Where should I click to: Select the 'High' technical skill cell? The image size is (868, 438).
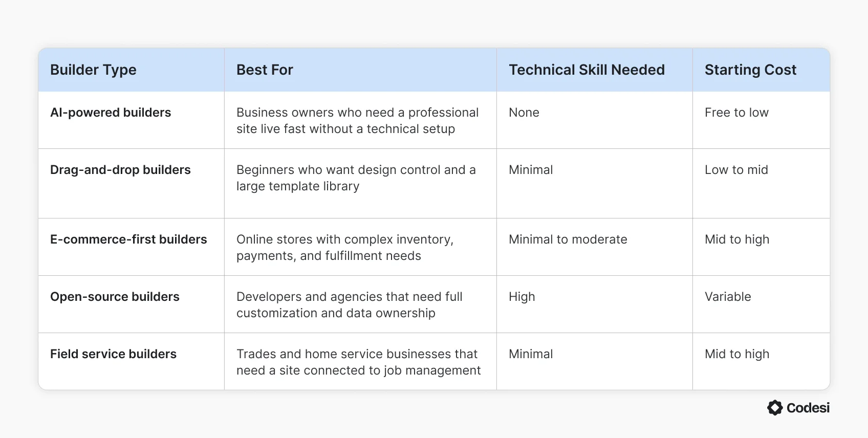(x=522, y=297)
